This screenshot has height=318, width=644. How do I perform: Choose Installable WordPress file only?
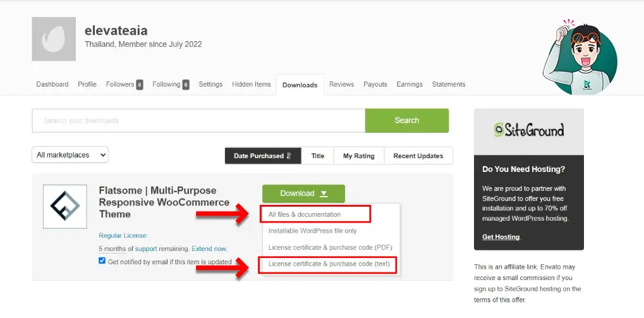(313, 231)
